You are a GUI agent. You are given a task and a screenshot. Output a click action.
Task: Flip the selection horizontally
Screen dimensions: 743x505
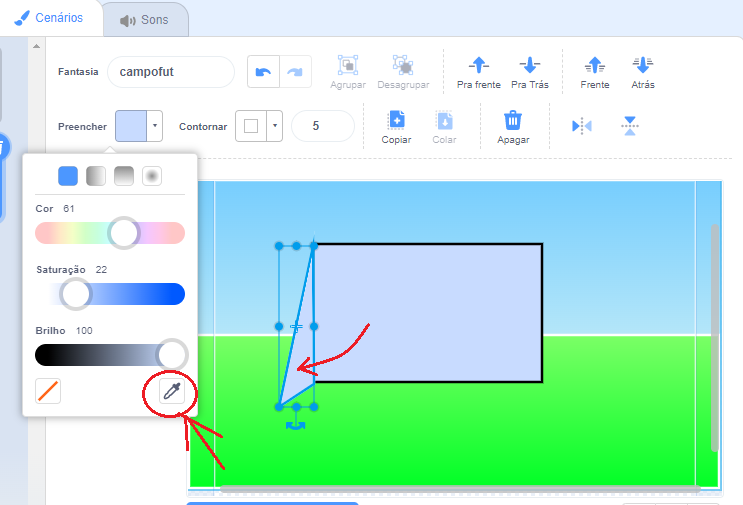pos(582,126)
